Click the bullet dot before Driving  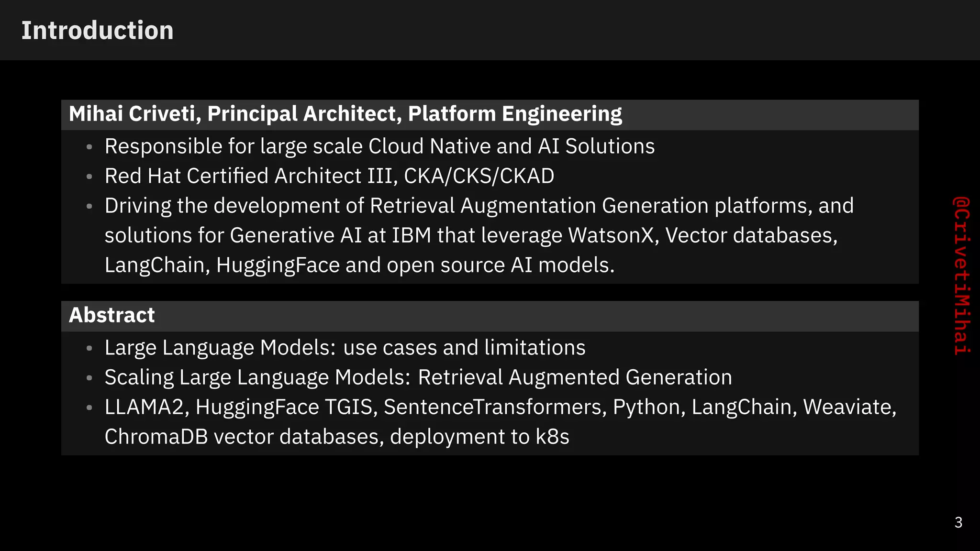[x=89, y=207]
